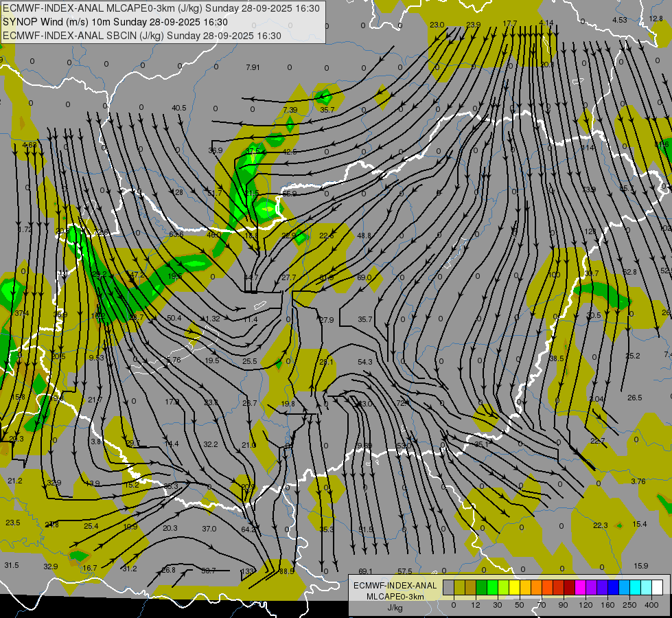This screenshot has height=618, width=672.
Task: Select the 3.76 value at lower right
Action: coord(638,481)
